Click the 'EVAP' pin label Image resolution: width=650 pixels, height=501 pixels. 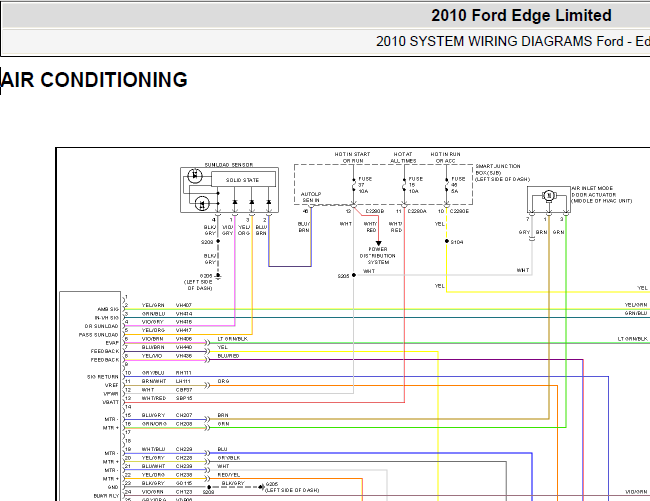pos(112,343)
